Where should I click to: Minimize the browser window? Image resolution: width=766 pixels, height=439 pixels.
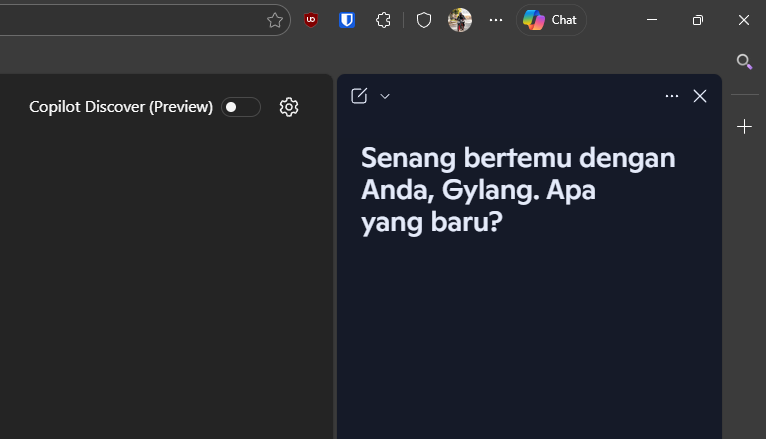(x=652, y=20)
